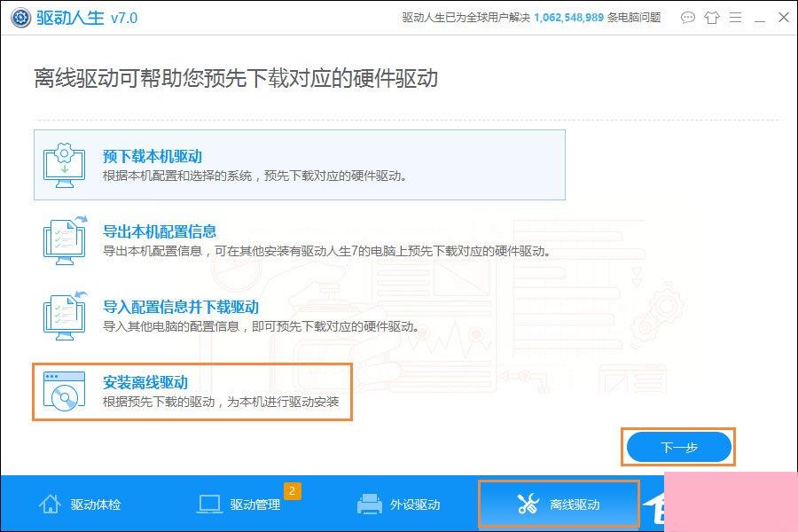The height and width of the screenshot is (532, 798).
Task: Click the 导入配置信息并下载驱动 import icon
Action: (65, 316)
